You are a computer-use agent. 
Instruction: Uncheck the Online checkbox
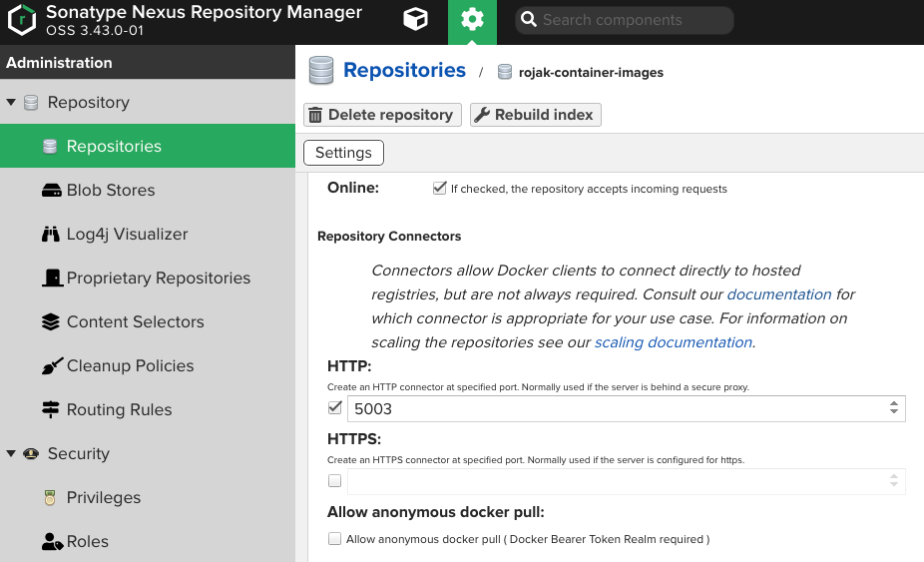(439, 188)
